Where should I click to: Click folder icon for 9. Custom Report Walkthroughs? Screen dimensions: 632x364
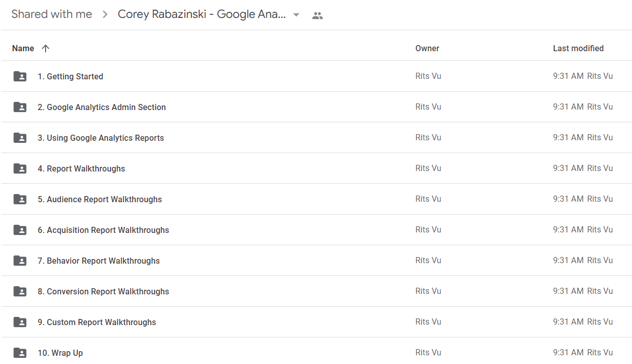point(20,322)
